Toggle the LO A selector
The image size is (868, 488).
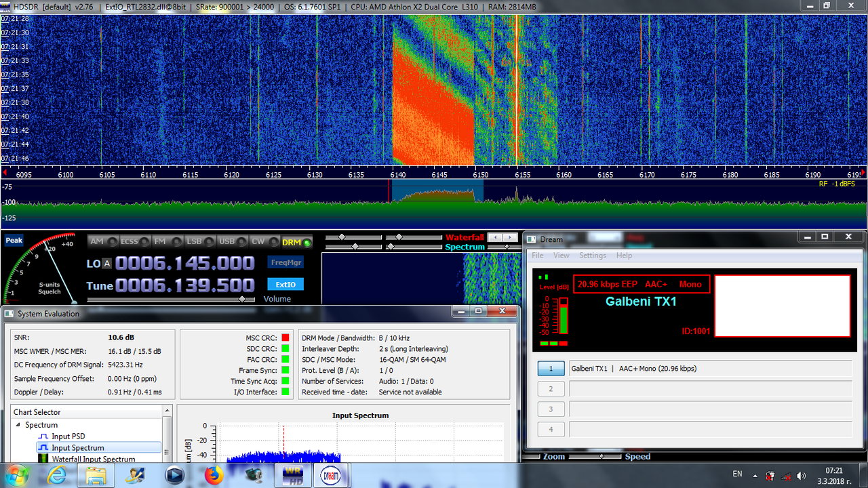click(x=107, y=264)
